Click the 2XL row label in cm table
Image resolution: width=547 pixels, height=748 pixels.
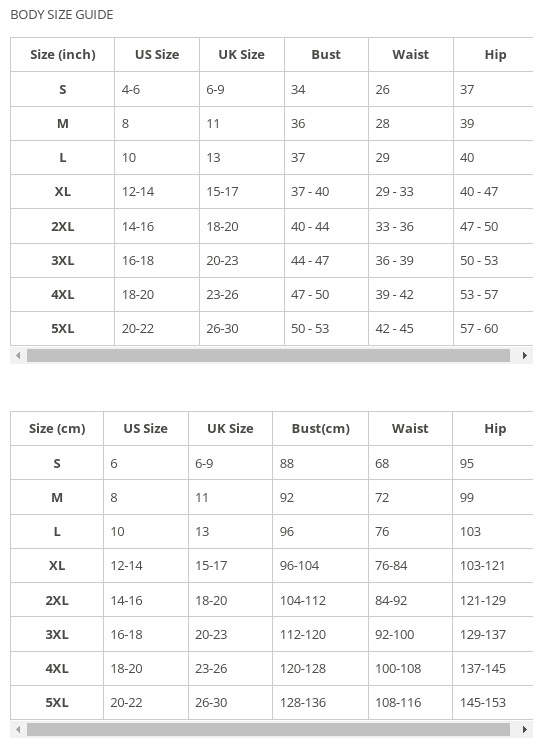(x=57, y=600)
